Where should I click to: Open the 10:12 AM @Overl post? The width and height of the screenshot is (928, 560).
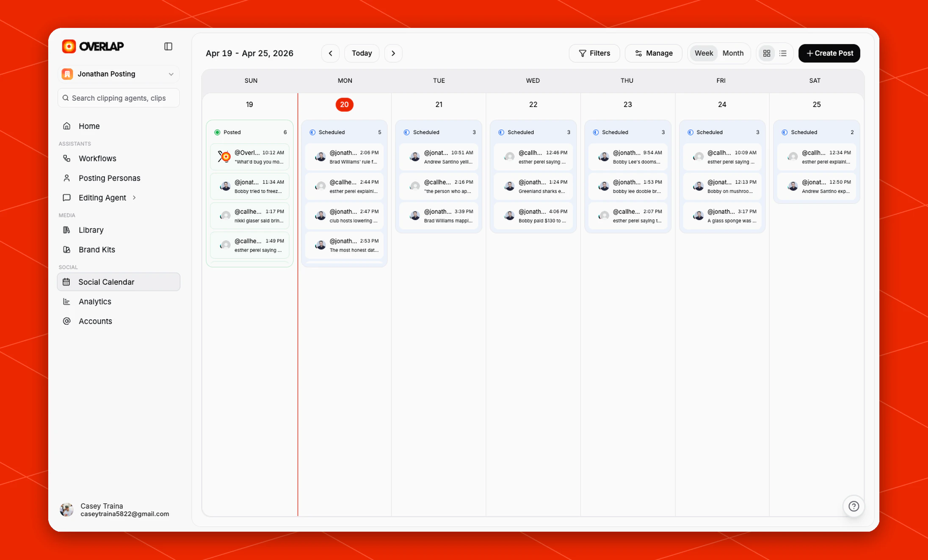pyautogui.click(x=250, y=157)
